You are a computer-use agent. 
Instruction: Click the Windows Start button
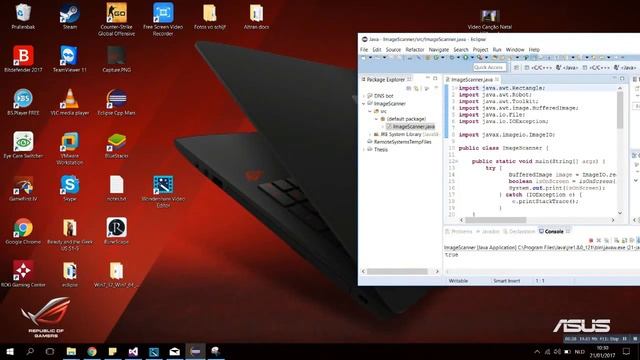[10, 351]
